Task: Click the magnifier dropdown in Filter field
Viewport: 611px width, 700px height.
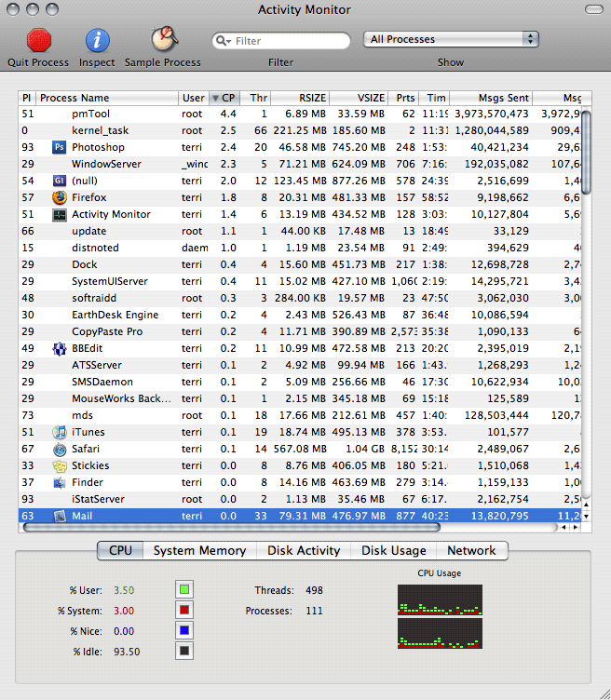Action: point(224,41)
